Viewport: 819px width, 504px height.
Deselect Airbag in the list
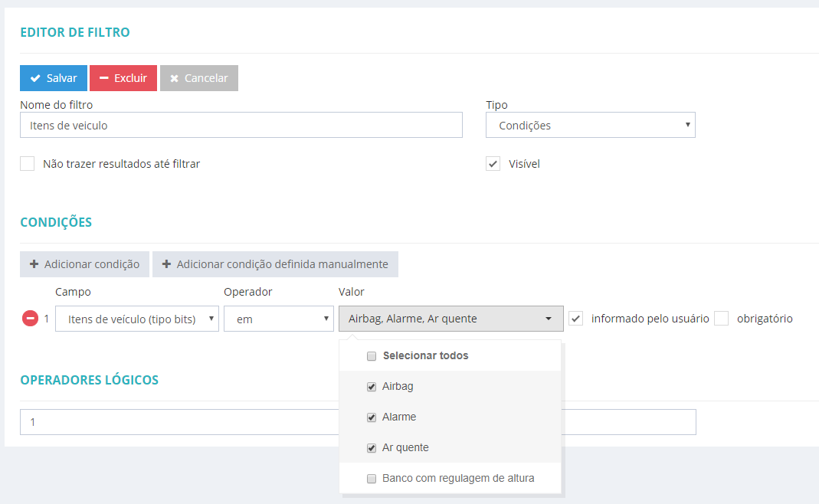372,387
